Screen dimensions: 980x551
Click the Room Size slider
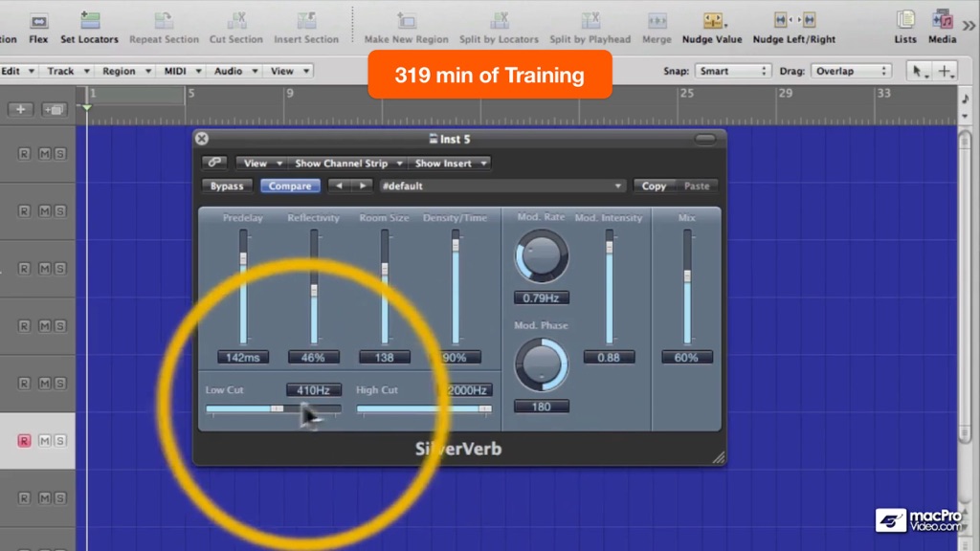click(385, 287)
